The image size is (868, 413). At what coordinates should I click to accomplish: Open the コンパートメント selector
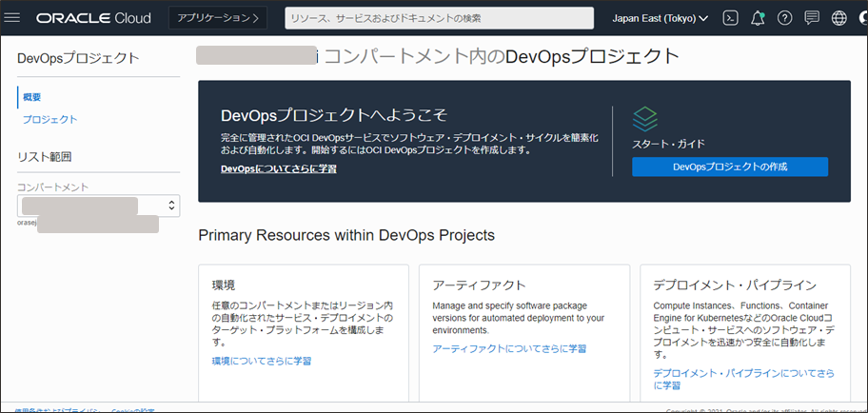[x=99, y=205]
